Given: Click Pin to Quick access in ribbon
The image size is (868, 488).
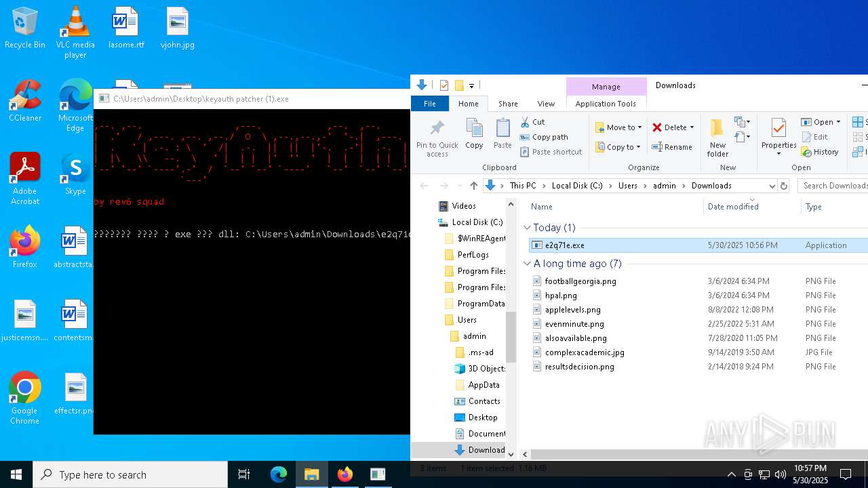Looking at the screenshot, I should tap(437, 138).
